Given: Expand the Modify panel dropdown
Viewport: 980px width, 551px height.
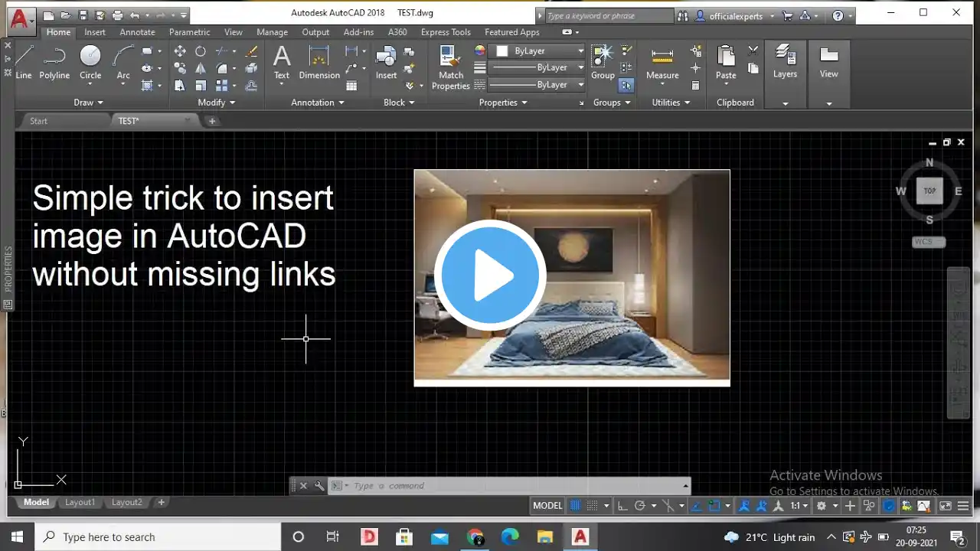Looking at the screenshot, I should tap(217, 103).
